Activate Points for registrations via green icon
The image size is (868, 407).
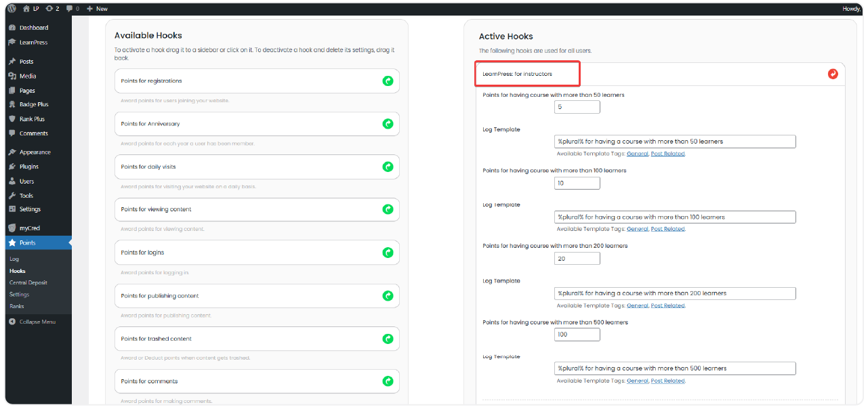coord(388,81)
